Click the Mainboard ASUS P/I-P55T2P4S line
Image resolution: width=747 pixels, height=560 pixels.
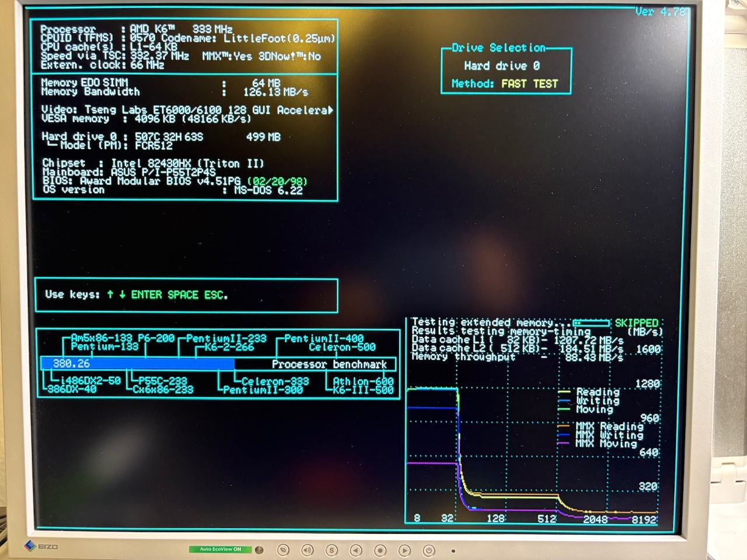pos(129,172)
